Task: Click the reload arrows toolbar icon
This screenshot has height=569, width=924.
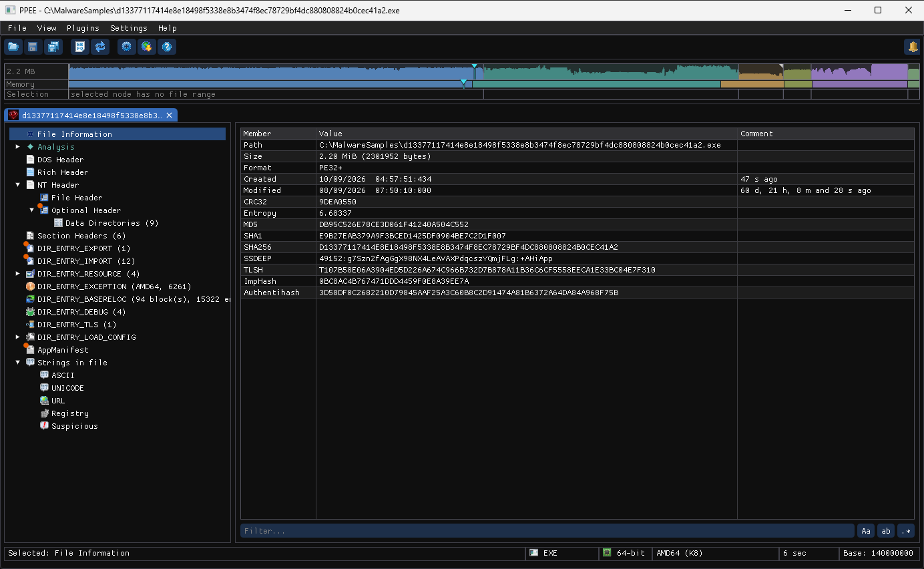Action: click(x=100, y=47)
